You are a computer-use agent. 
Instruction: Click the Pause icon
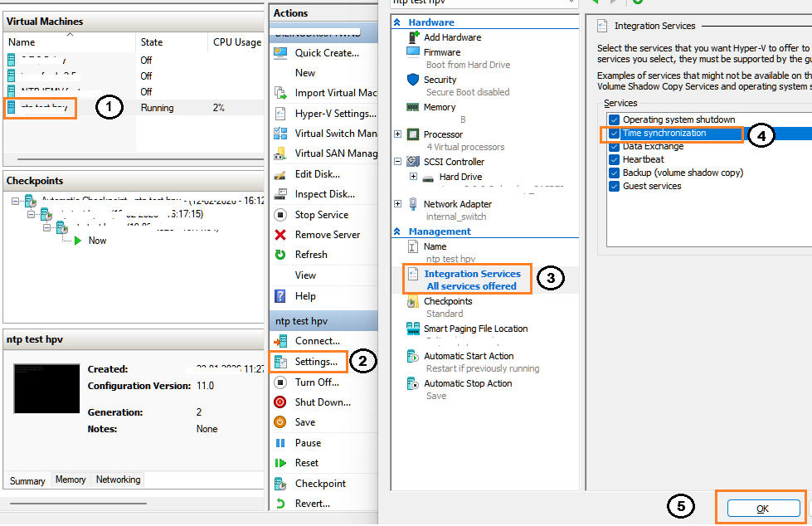click(280, 443)
